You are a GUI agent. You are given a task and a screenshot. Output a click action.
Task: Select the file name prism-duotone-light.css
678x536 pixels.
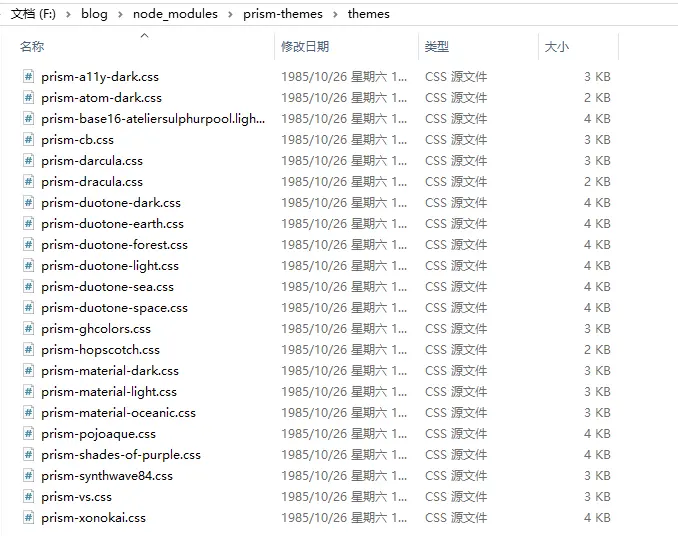pyautogui.click(x=110, y=266)
